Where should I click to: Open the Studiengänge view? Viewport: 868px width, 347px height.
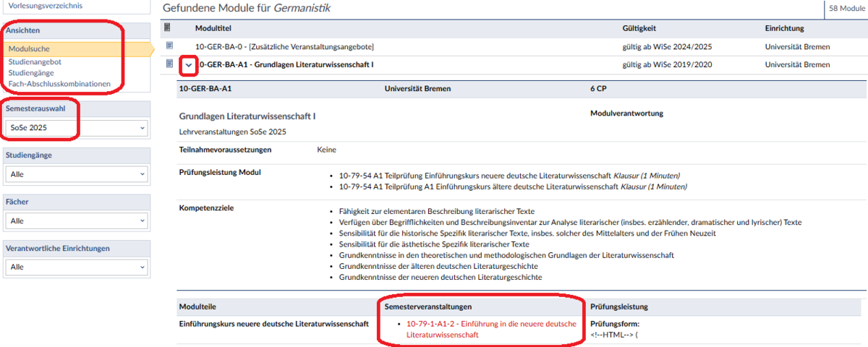click(x=32, y=73)
